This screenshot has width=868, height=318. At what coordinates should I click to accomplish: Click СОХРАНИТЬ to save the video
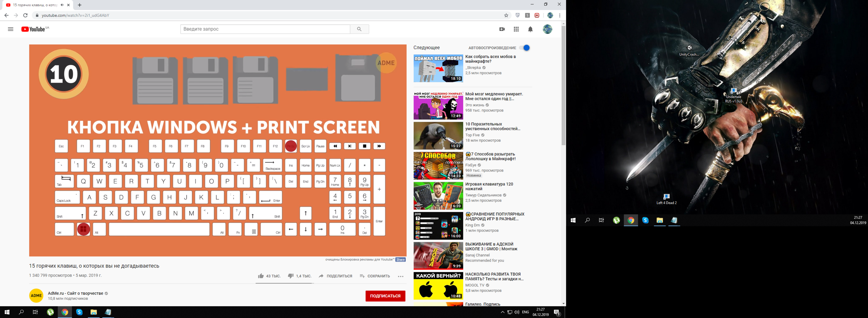(x=375, y=276)
